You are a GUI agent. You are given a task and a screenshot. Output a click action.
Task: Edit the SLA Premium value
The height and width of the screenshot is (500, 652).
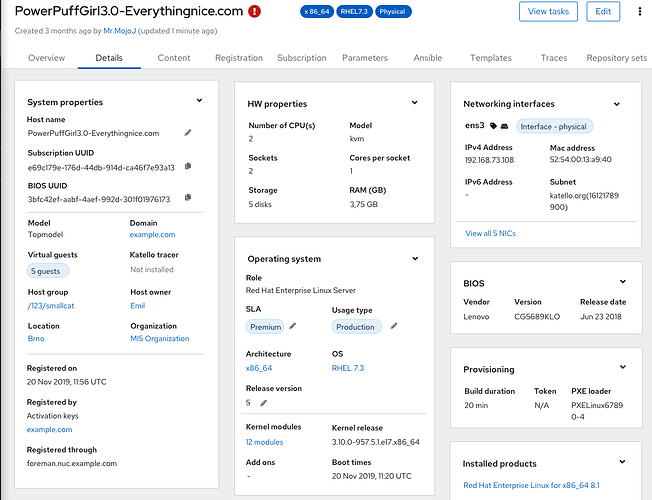click(x=293, y=326)
